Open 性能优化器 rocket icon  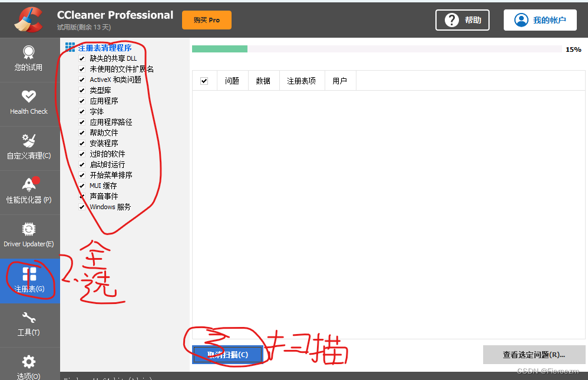coord(29,184)
